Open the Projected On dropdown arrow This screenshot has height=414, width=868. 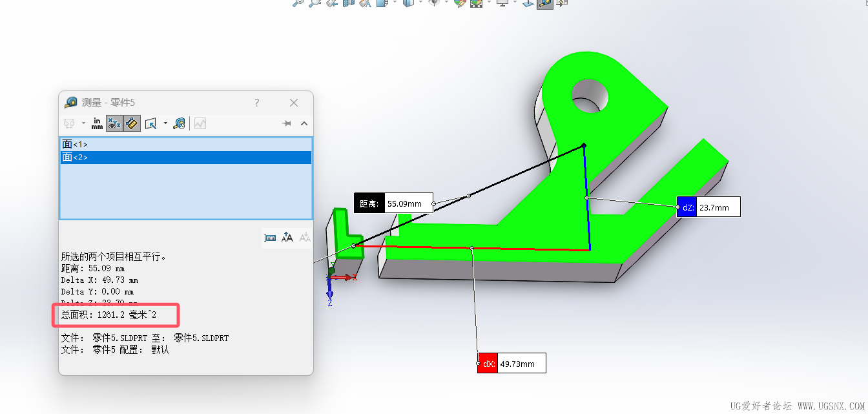[x=165, y=123]
